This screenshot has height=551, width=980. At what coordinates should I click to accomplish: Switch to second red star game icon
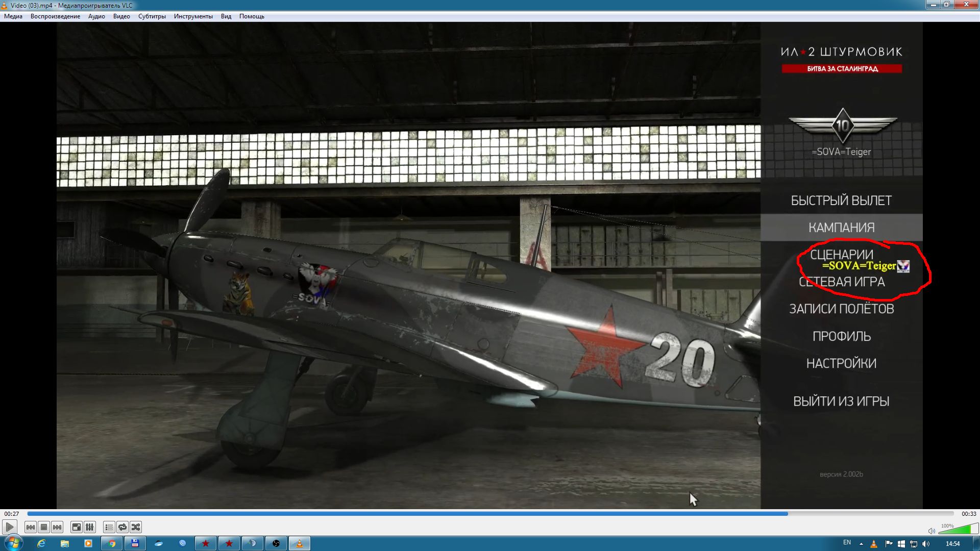pos(229,543)
